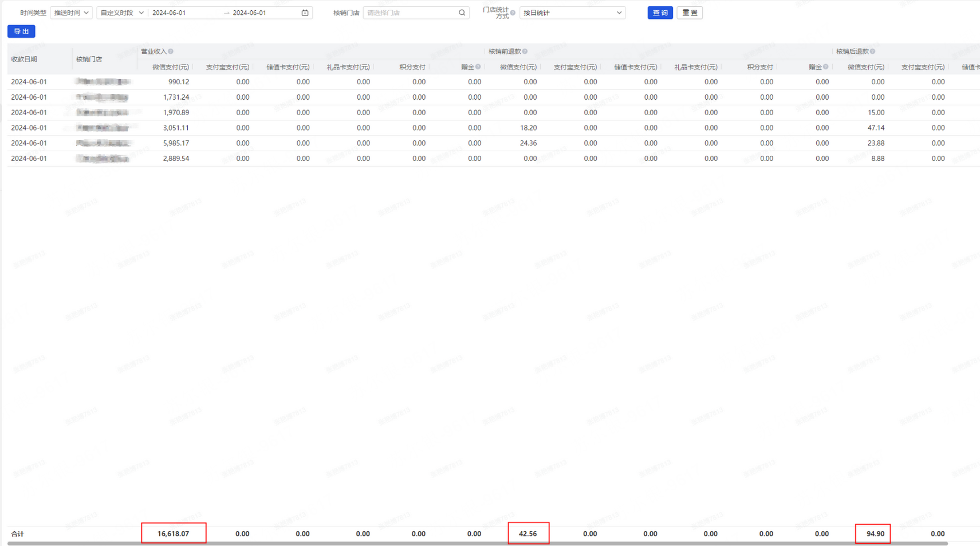
Task: Click 积分支付 header under 营业收入
Action: click(412, 67)
